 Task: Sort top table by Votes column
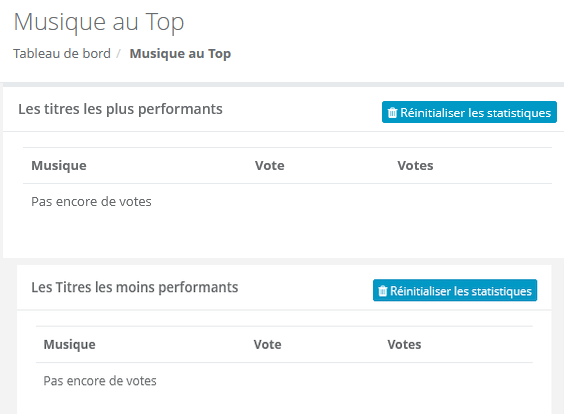(x=415, y=165)
